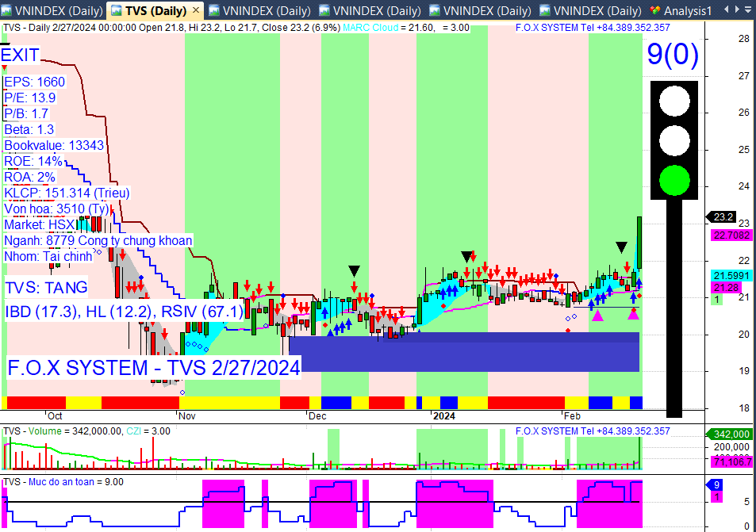Select the Nganh: 8779 Cong ty chung khoan line
The height and width of the screenshot is (532, 756).
[x=98, y=240]
